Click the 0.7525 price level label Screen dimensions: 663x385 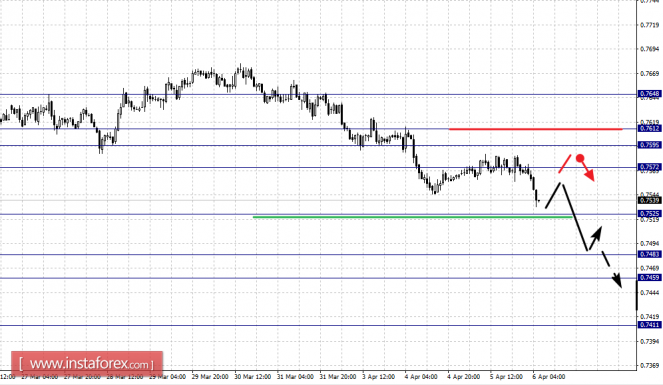click(649, 214)
